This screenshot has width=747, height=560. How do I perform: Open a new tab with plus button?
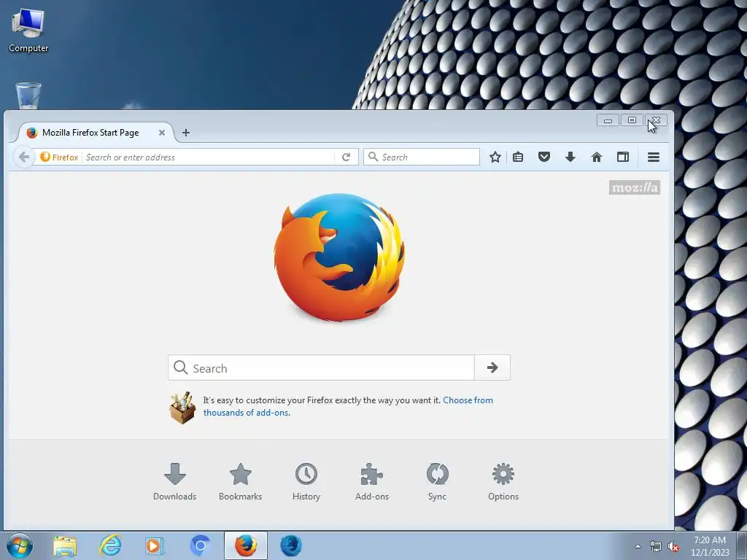pyautogui.click(x=186, y=133)
